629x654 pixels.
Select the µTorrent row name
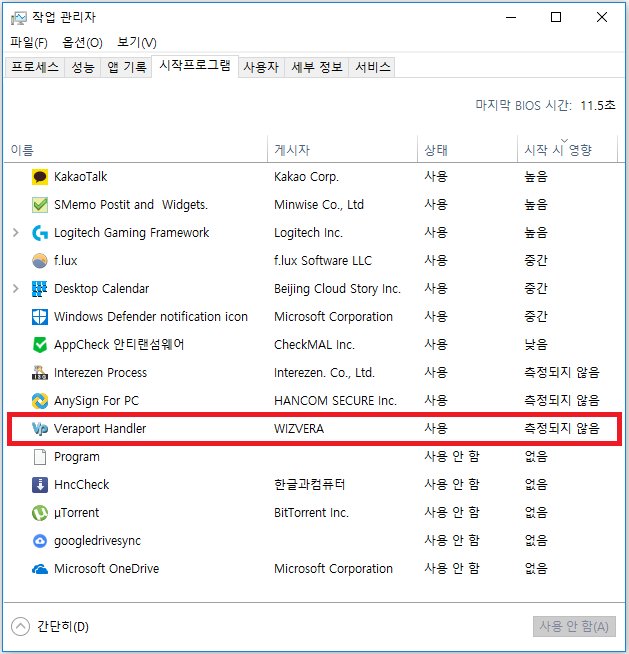(77, 513)
